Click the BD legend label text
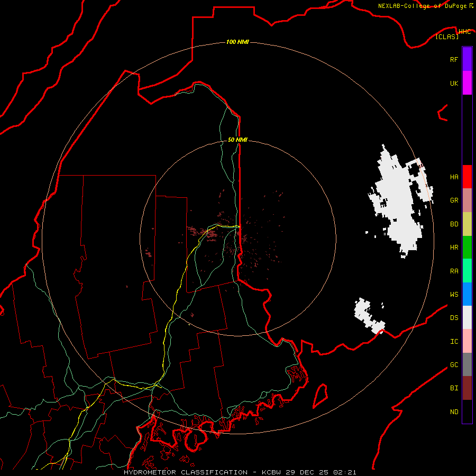This screenshot has height=476, width=476. (454, 224)
